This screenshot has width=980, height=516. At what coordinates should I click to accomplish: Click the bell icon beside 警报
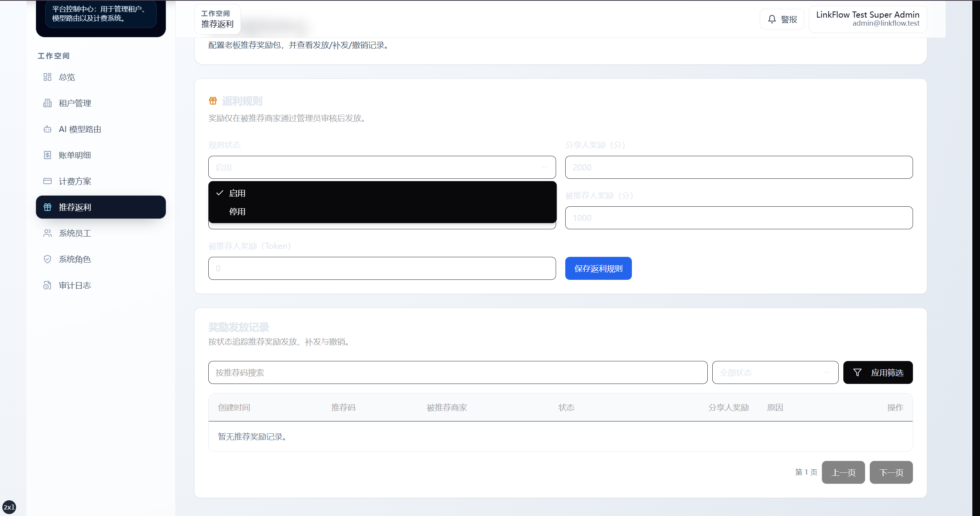(x=772, y=19)
